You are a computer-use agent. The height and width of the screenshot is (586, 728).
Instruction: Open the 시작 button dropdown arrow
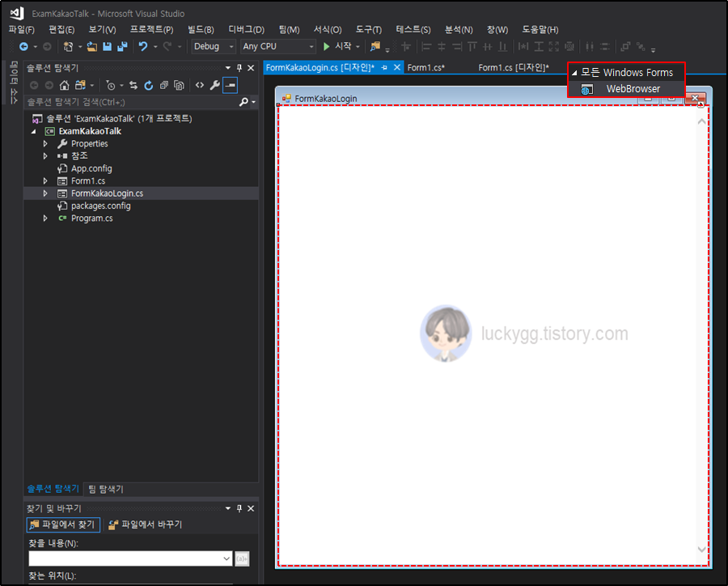click(358, 46)
